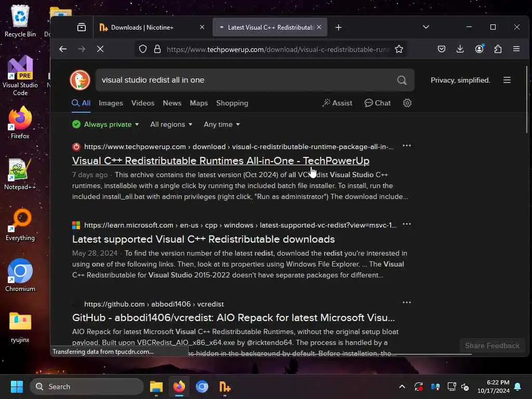Viewport: 532px width, 399px height.
Task: Show hidden system tray icons
Action: point(402,387)
